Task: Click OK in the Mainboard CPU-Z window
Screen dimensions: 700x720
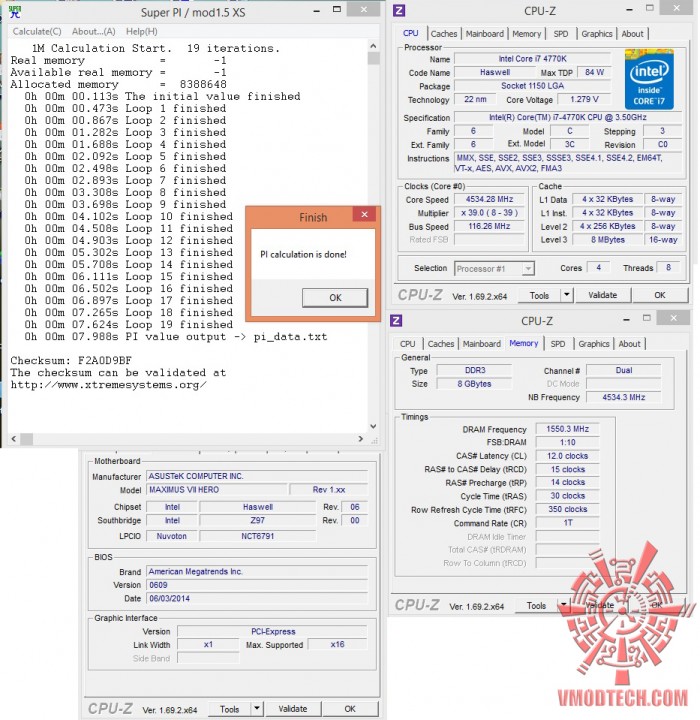Action: [350, 709]
